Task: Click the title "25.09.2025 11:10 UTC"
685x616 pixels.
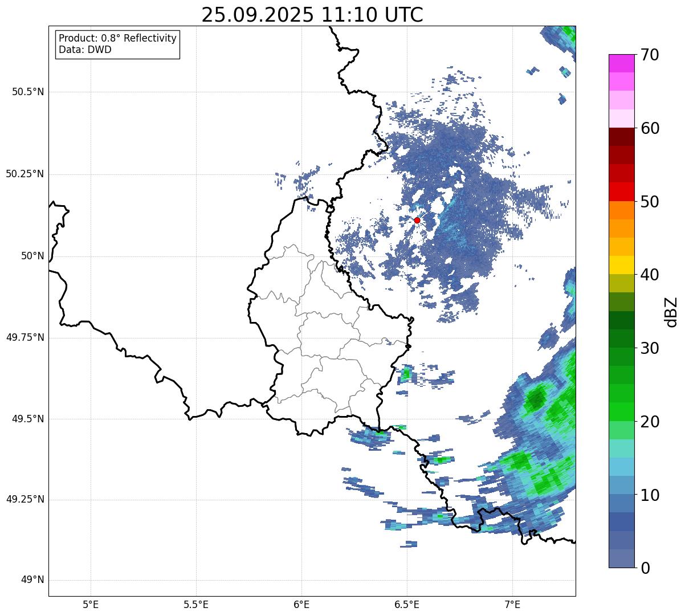Action: pos(312,15)
